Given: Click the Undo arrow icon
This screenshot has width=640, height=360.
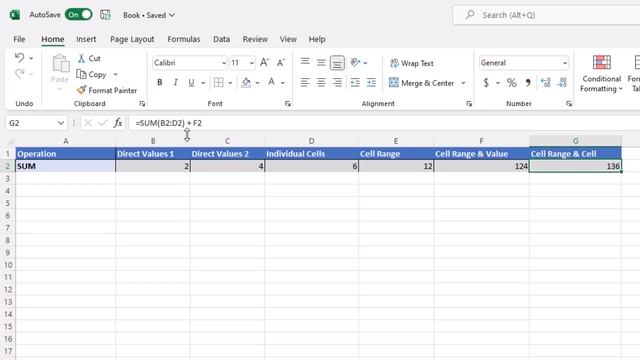Looking at the screenshot, I should [19, 58].
